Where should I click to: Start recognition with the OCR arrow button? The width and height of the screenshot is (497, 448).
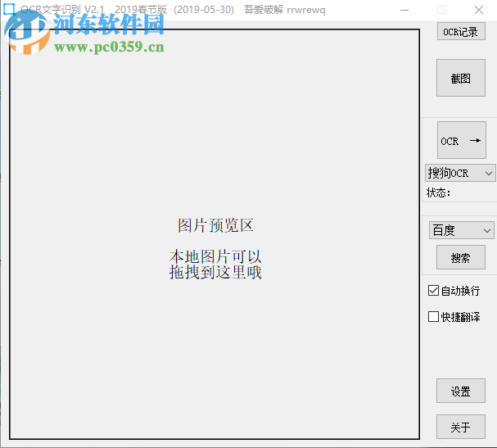(462, 140)
